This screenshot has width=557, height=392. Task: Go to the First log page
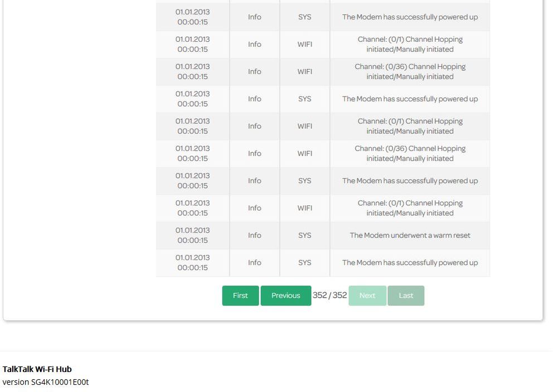pyautogui.click(x=240, y=296)
